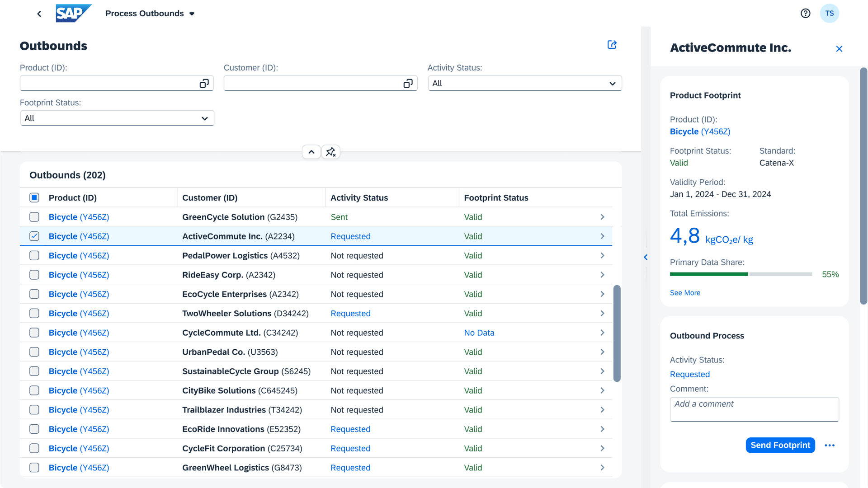Click the Send Footprint button
The image size is (868, 488).
tap(780, 446)
